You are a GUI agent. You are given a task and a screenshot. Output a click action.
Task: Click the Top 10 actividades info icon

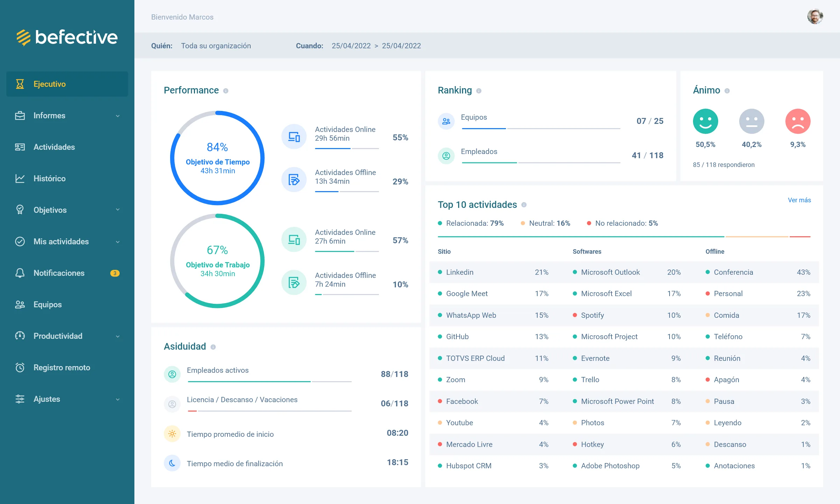[x=524, y=205]
